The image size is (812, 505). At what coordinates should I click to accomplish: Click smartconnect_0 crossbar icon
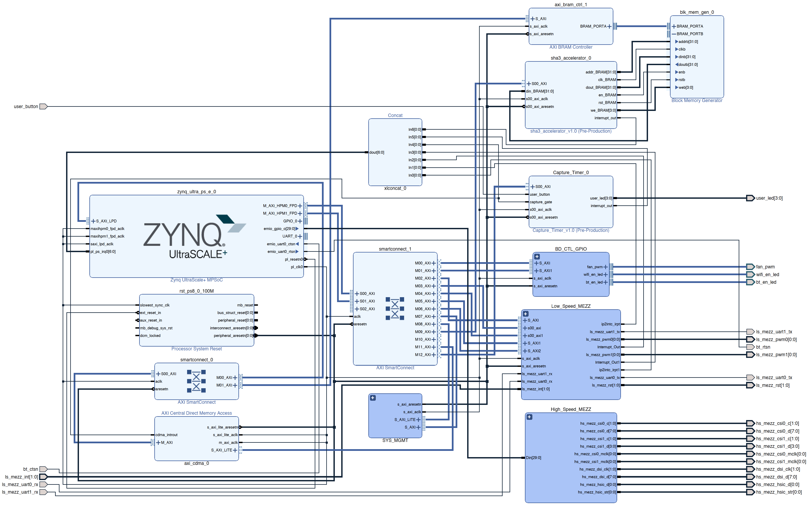(196, 381)
